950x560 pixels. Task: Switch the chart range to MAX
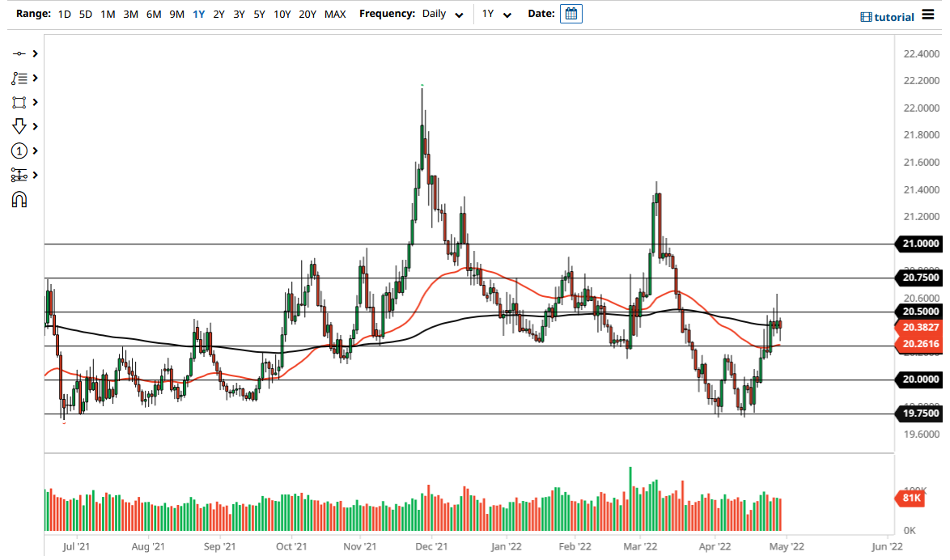tap(335, 14)
